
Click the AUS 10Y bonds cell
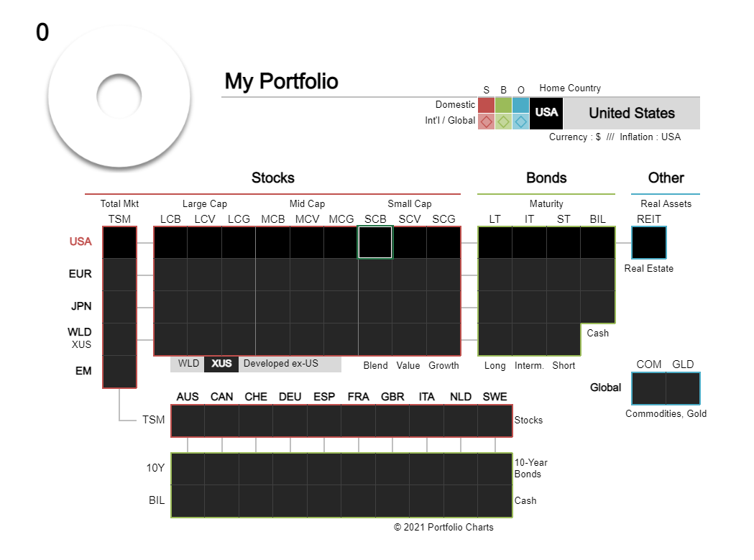(x=188, y=469)
